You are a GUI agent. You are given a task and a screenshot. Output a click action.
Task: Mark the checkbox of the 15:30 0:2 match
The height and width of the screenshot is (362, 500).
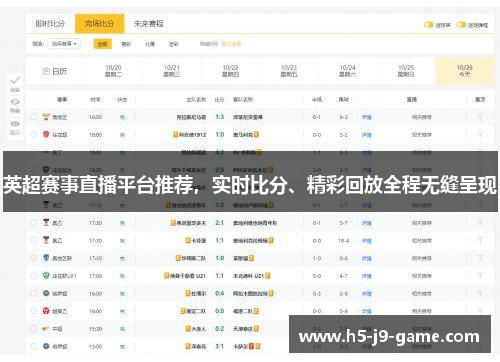(34, 329)
